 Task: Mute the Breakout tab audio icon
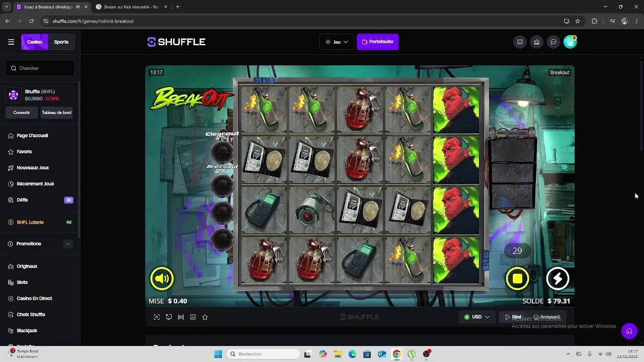(x=78, y=7)
